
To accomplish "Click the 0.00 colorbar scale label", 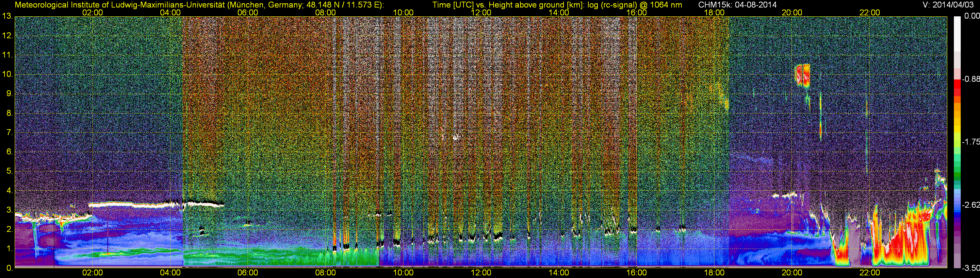I will tap(971, 16).
